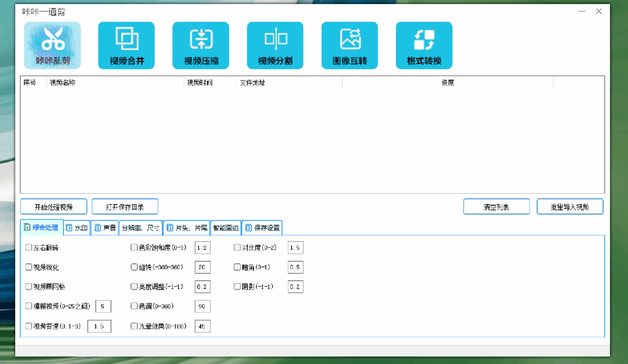The width and height of the screenshot is (628, 364).
Task: Toggle the 光晕效果(0-180) checkbox
Action: [x=134, y=326]
